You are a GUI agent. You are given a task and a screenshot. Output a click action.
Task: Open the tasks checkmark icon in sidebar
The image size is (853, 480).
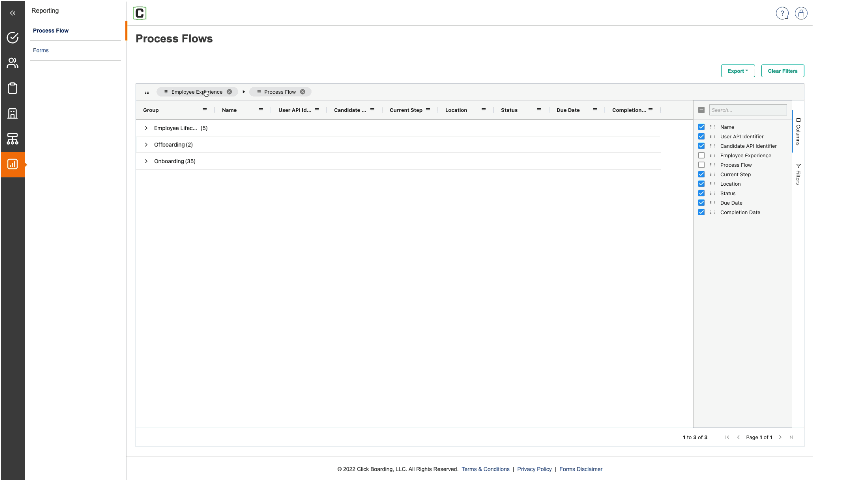tap(12, 38)
